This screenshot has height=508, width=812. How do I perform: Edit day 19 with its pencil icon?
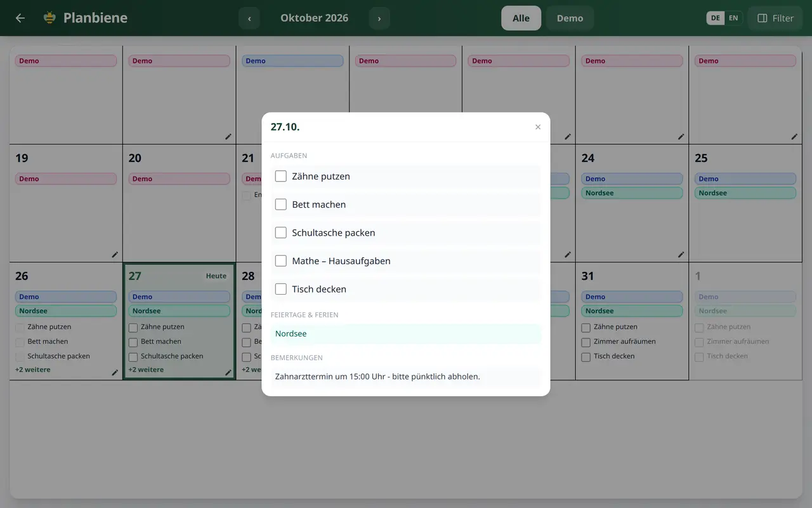coord(115,255)
